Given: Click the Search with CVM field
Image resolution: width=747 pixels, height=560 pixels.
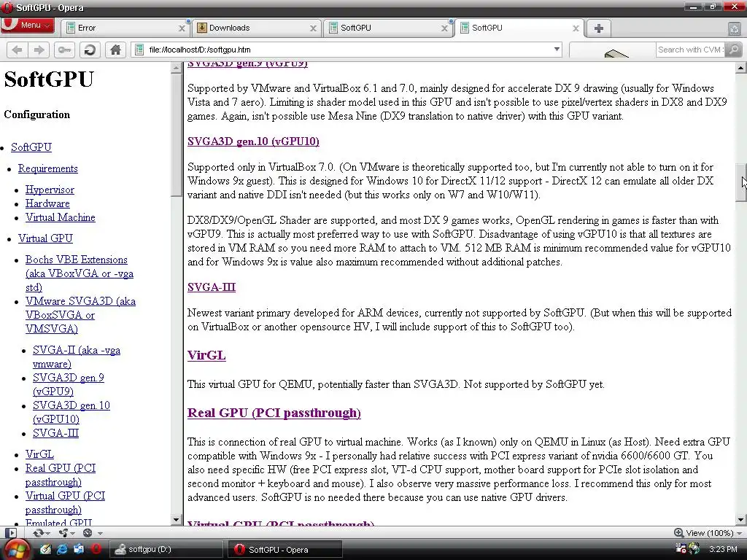Looking at the screenshot, I should tap(689, 50).
